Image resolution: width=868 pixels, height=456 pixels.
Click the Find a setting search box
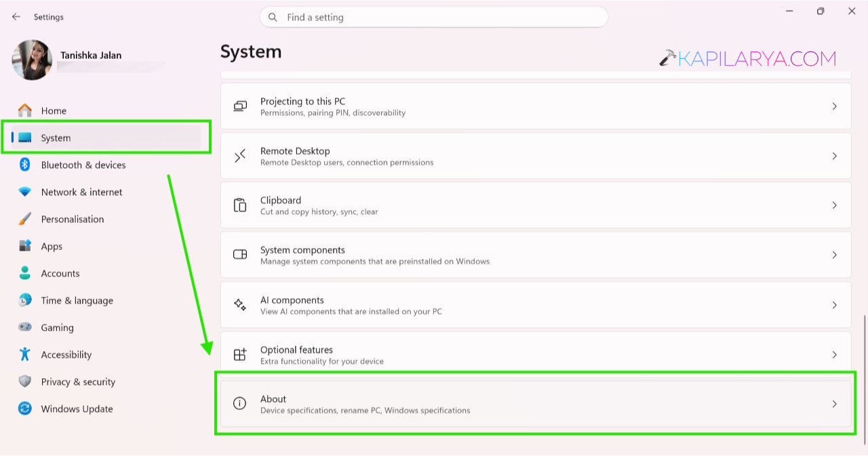click(434, 17)
